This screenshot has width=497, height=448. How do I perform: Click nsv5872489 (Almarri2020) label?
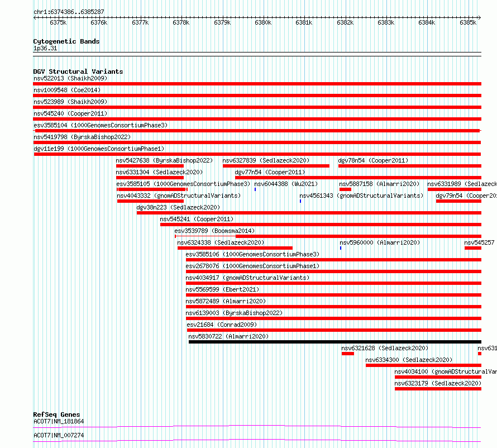[x=226, y=301]
